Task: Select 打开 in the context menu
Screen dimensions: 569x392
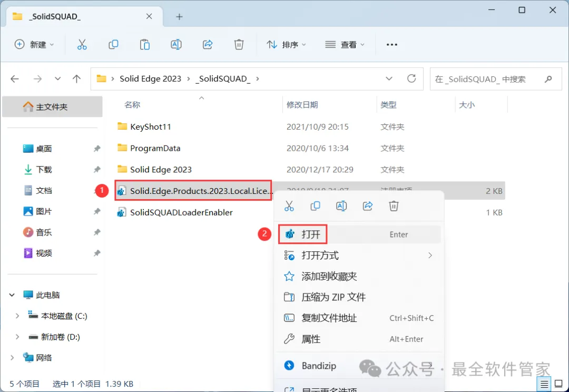Action: pos(360,234)
